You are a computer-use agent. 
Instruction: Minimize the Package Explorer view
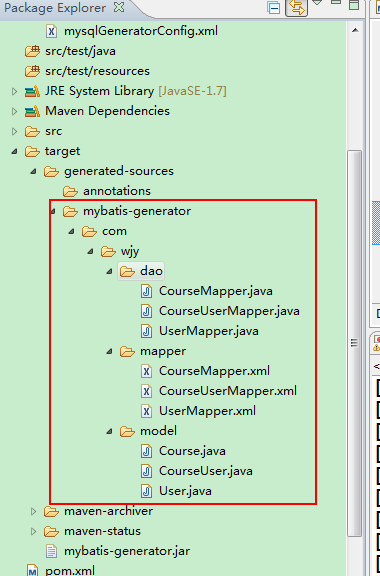coord(336,3)
